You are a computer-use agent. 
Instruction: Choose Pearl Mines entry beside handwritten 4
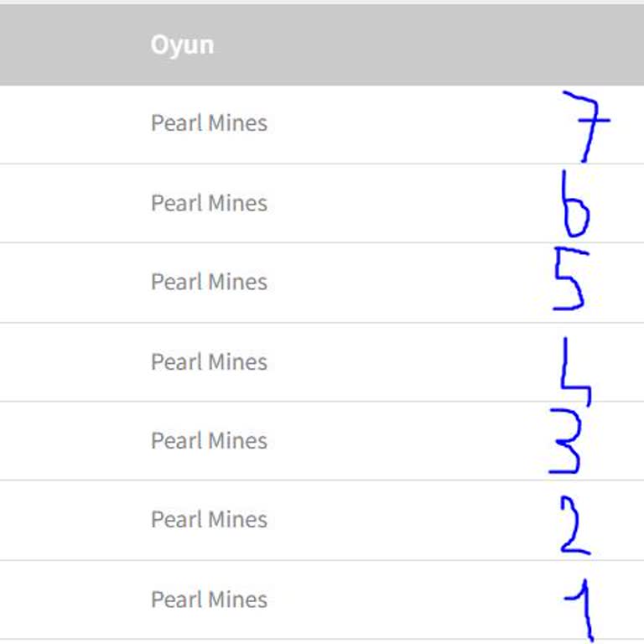coord(209,361)
